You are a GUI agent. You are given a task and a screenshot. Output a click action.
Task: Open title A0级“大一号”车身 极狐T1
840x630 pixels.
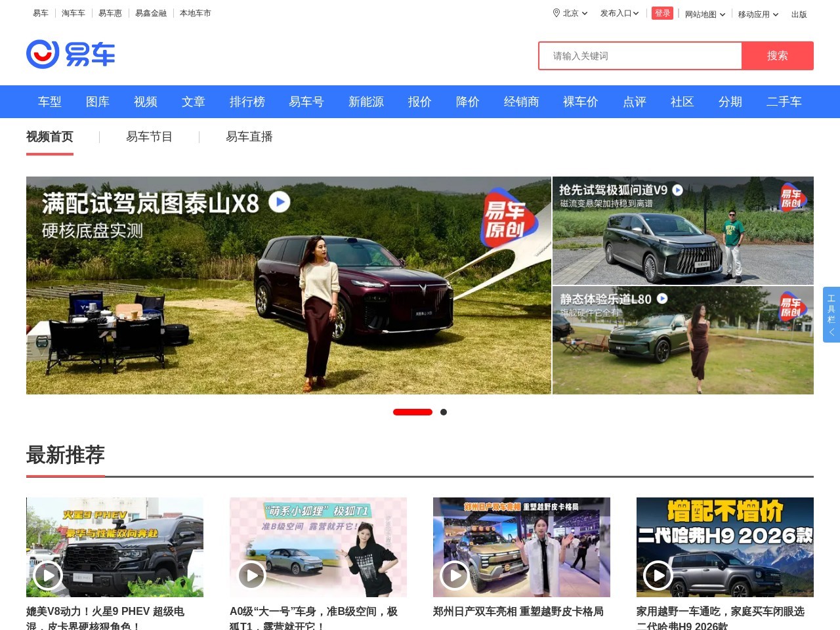[x=314, y=618]
